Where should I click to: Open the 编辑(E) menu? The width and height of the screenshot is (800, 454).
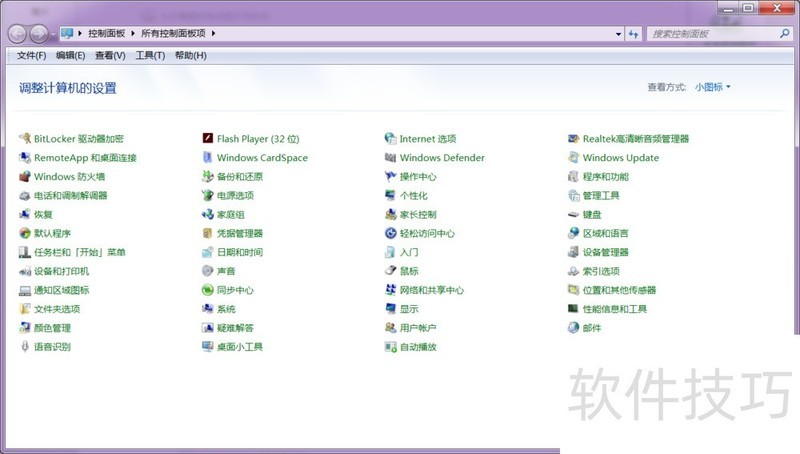coord(70,55)
